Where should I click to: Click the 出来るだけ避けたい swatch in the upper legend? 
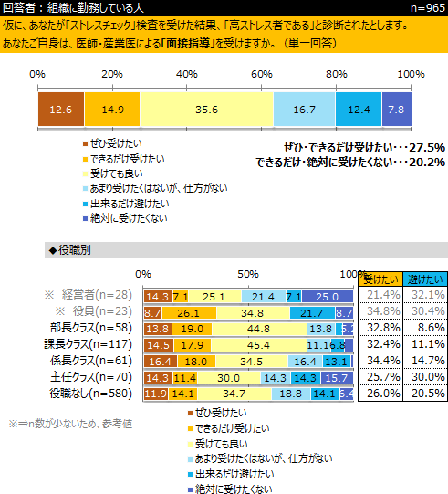(85, 205)
